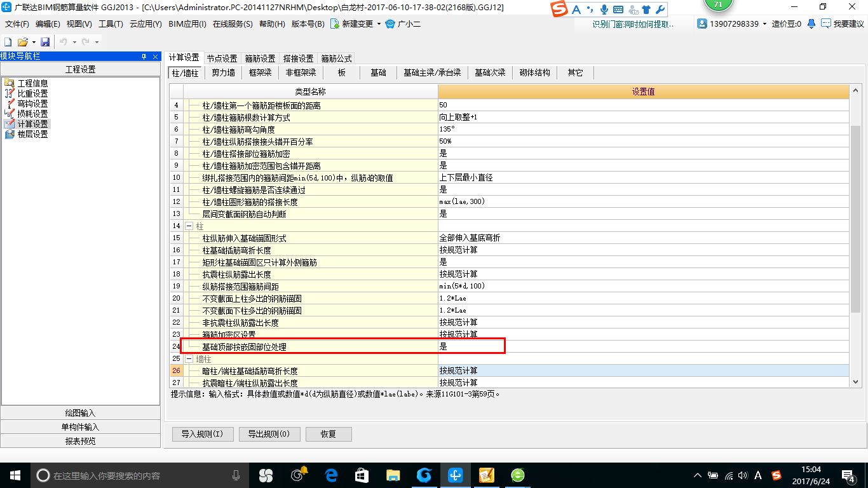
Task: Click the notification bell icon
Action: pyautogui.click(x=811, y=24)
